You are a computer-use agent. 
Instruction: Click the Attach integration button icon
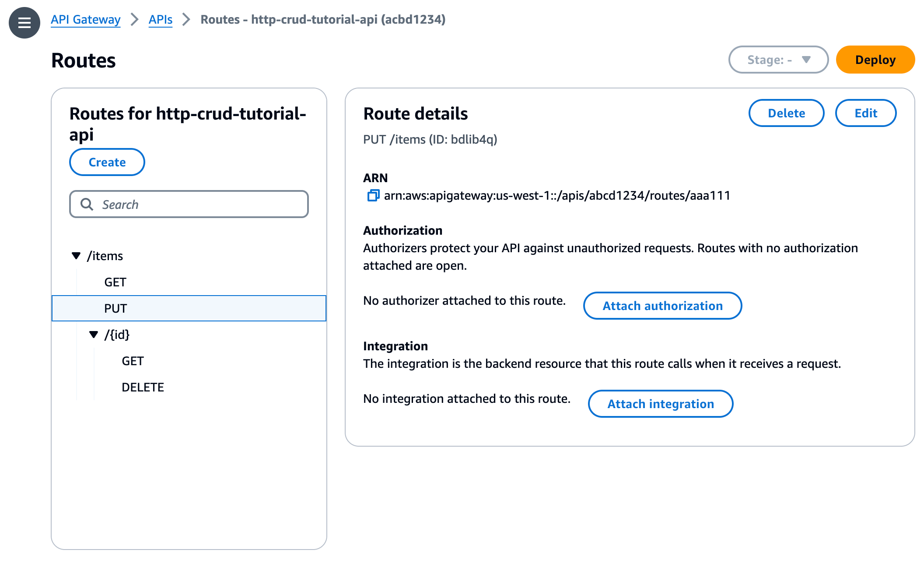point(661,404)
